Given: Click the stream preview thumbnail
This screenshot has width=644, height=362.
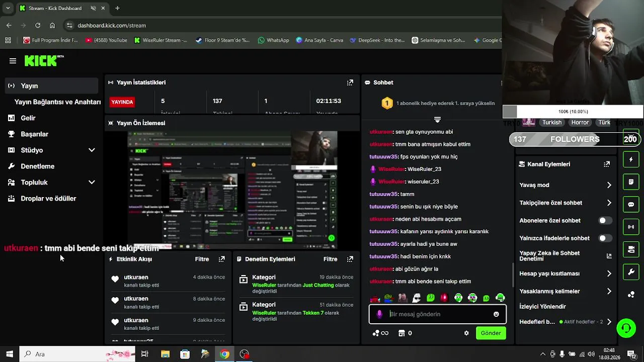Looking at the screenshot, I should click(x=232, y=190).
